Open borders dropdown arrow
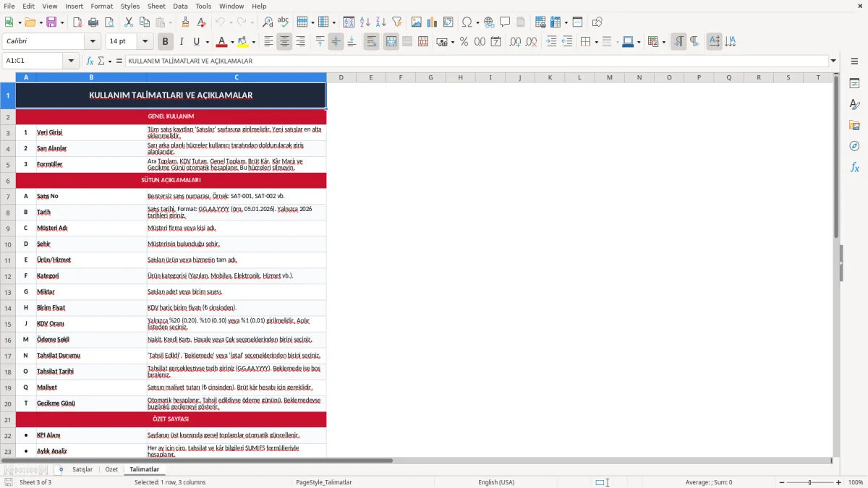Viewport: 868px width, 488px height. coord(595,42)
